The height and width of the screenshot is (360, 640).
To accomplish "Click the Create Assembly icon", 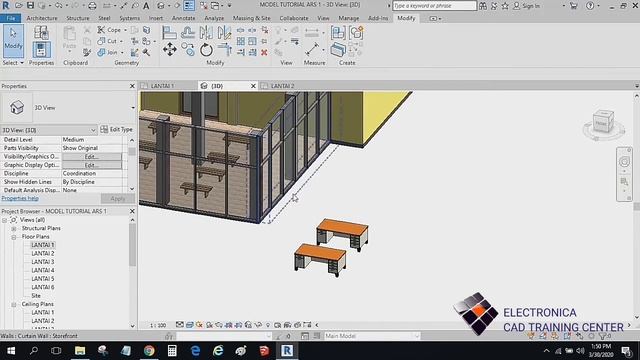I will 338,33.
